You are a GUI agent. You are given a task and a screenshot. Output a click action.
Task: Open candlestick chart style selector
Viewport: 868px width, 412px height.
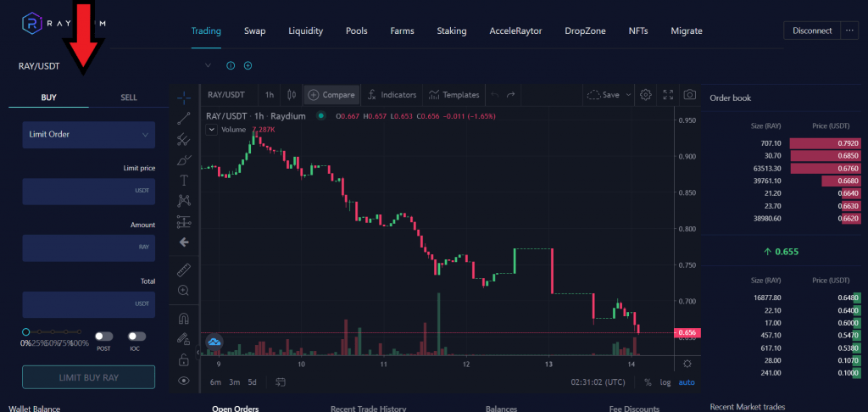pos(292,95)
